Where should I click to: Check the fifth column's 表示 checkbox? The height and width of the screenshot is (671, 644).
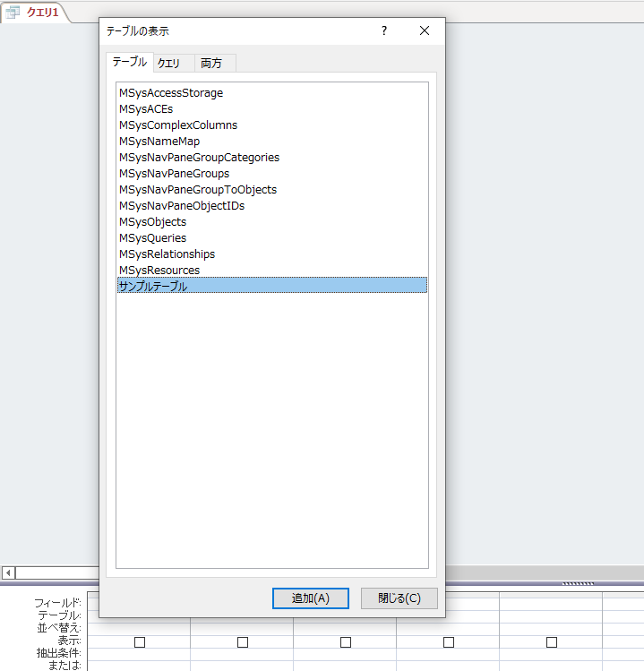(552, 642)
